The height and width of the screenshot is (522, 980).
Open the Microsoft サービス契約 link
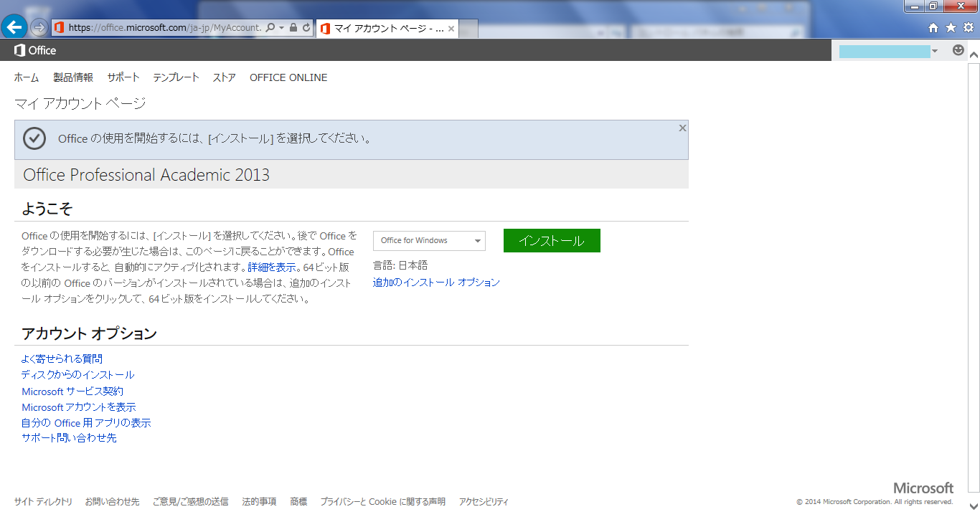[x=72, y=391]
